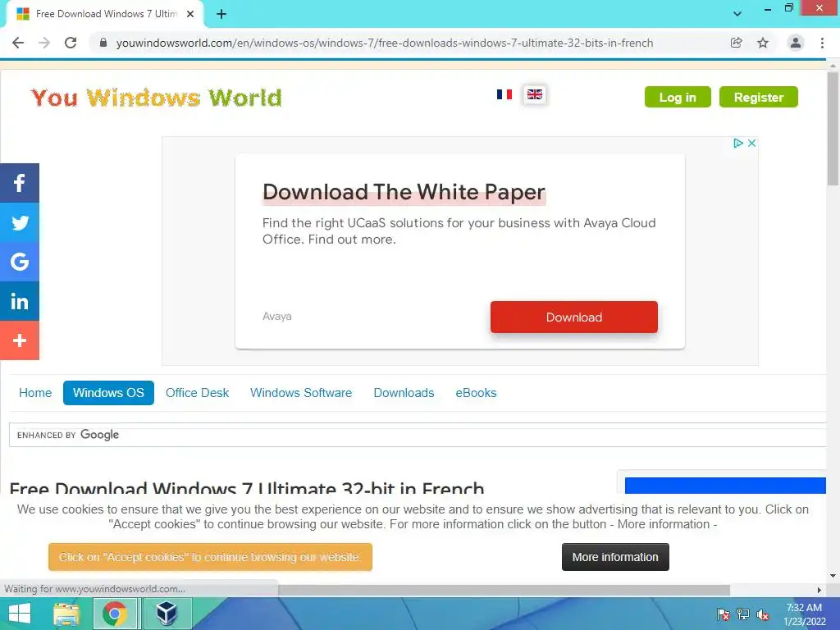
Task: Open Downloads menu item
Action: point(404,393)
